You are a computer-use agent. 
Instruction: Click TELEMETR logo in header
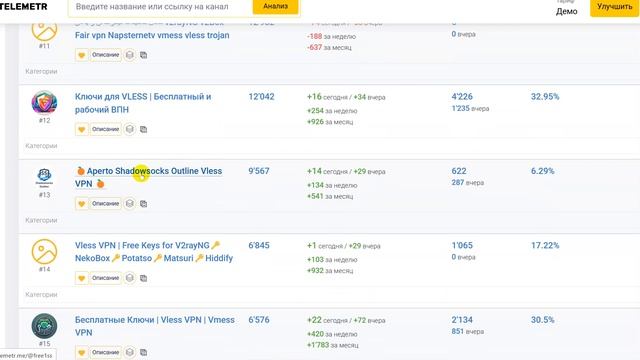click(24, 7)
